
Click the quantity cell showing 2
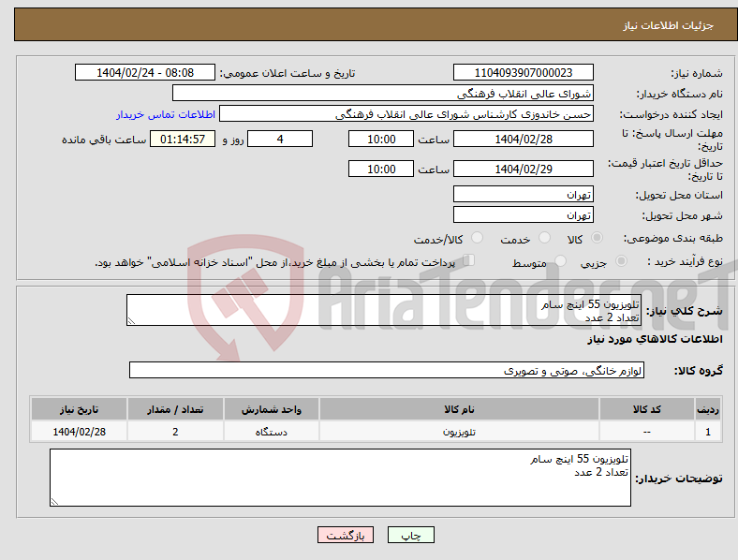click(x=175, y=432)
